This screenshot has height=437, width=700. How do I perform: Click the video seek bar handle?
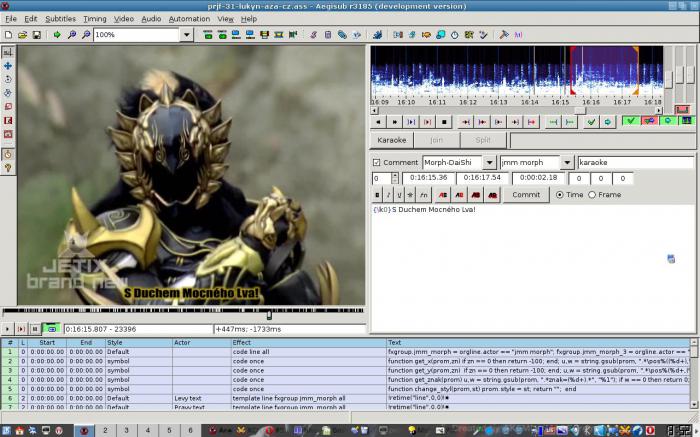(269, 315)
